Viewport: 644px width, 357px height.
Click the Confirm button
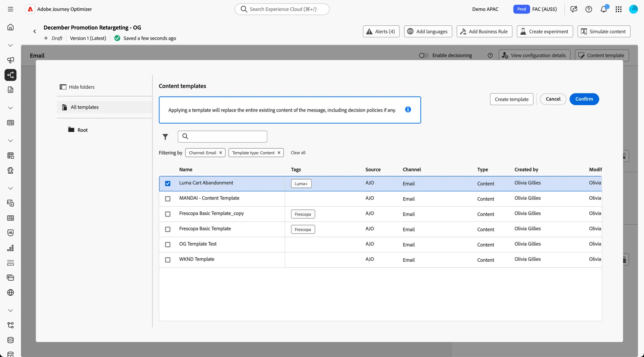584,99
